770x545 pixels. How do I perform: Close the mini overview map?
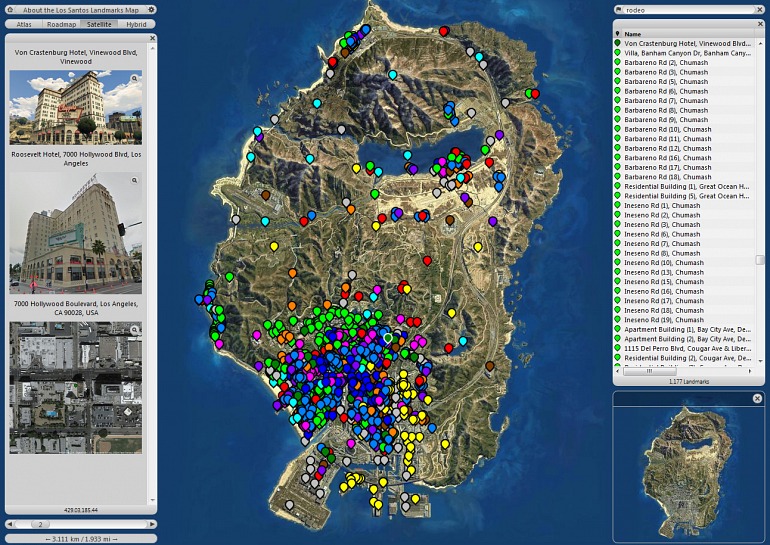(757, 399)
